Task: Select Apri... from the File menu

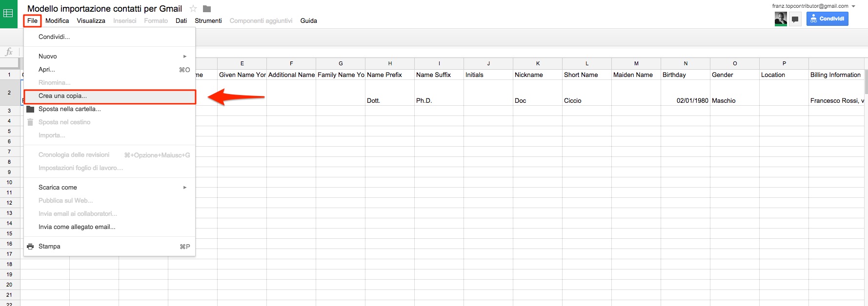Action: (x=109, y=70)
